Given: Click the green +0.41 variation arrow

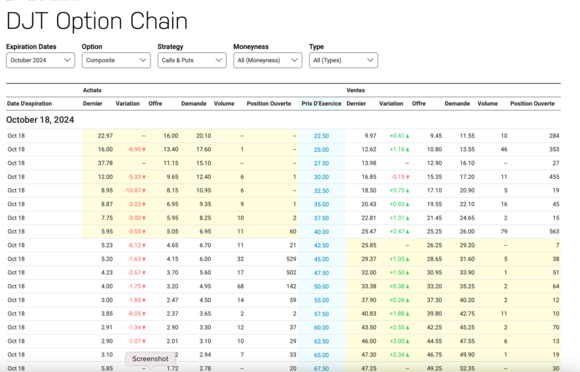Looking at the screenshot, I should tap(407, 136).
